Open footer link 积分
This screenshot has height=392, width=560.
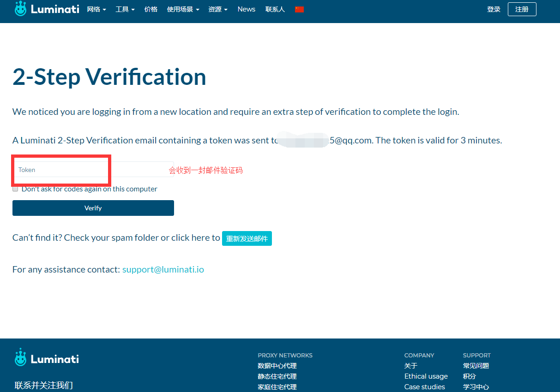click(x=470, y=376)
